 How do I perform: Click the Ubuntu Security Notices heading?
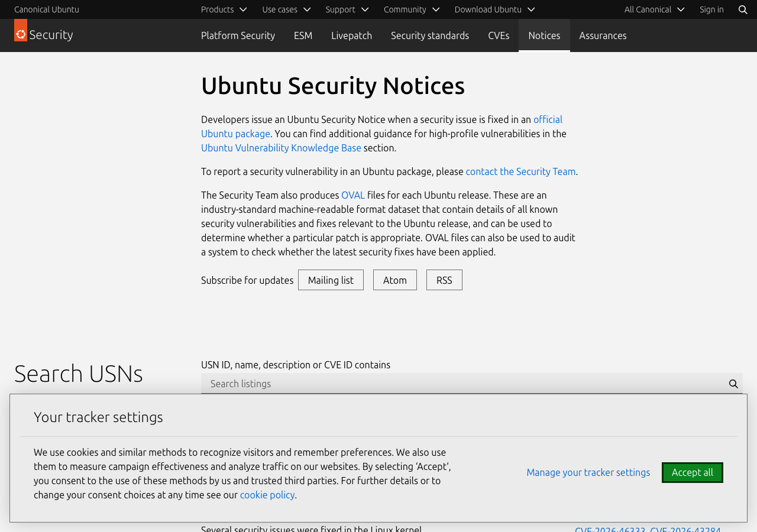[x=333, y=86]
